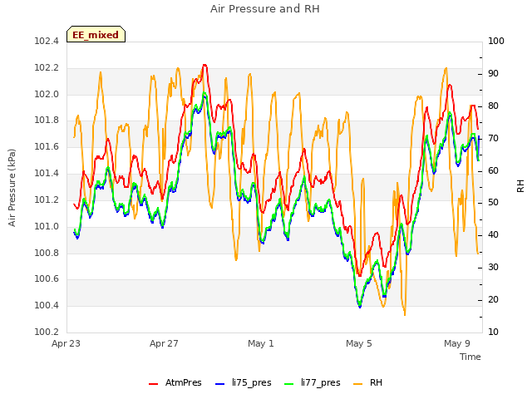Click the 70 right-axis tick label
Screen dimensions: 532x399
pos(493,139)
